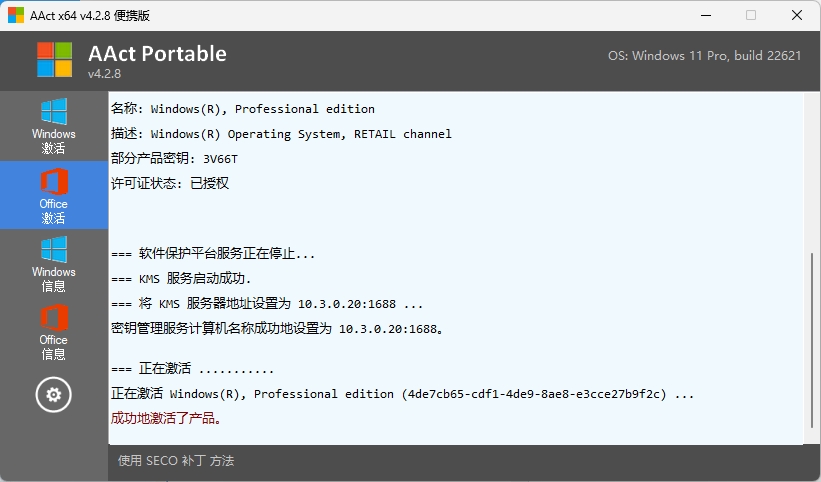Open settings via the gear icon
The width and height of the screenshot is (821, 482).
coord(54,395)
